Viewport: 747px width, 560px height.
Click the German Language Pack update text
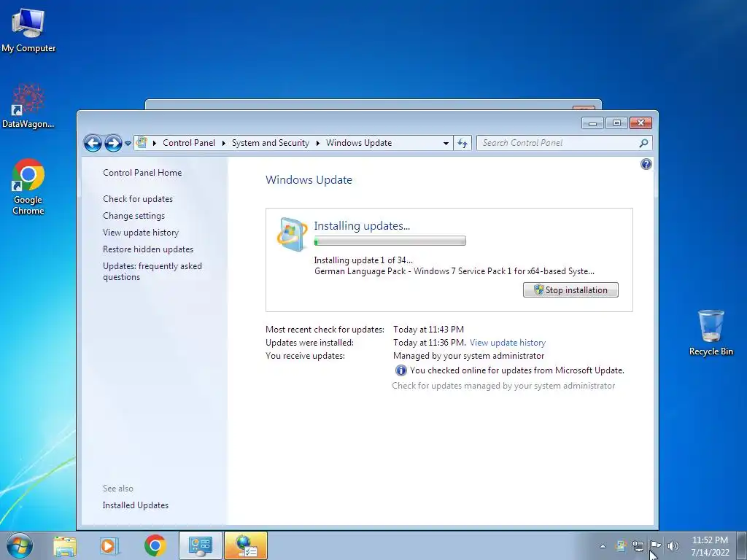[x=454, y=271]
